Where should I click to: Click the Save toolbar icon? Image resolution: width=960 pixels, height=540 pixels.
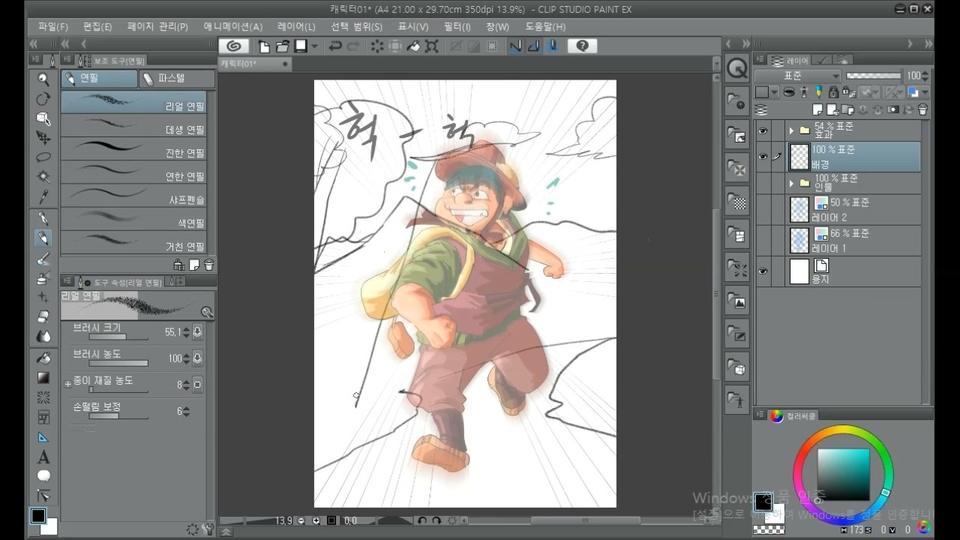(301, 47)
